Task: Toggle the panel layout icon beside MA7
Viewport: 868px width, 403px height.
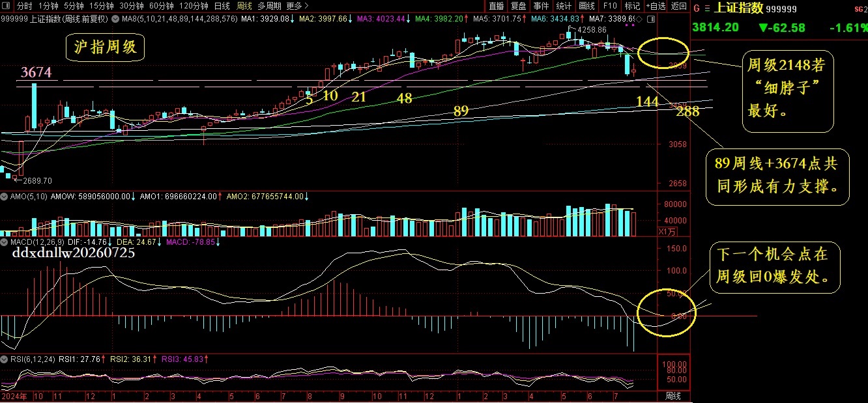Action: point(650,19)
